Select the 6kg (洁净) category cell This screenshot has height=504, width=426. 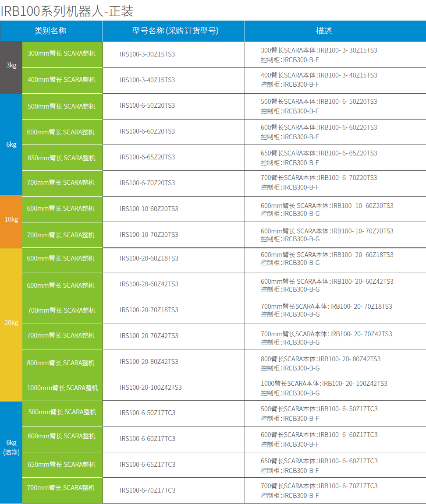click(x=11, y=452)
